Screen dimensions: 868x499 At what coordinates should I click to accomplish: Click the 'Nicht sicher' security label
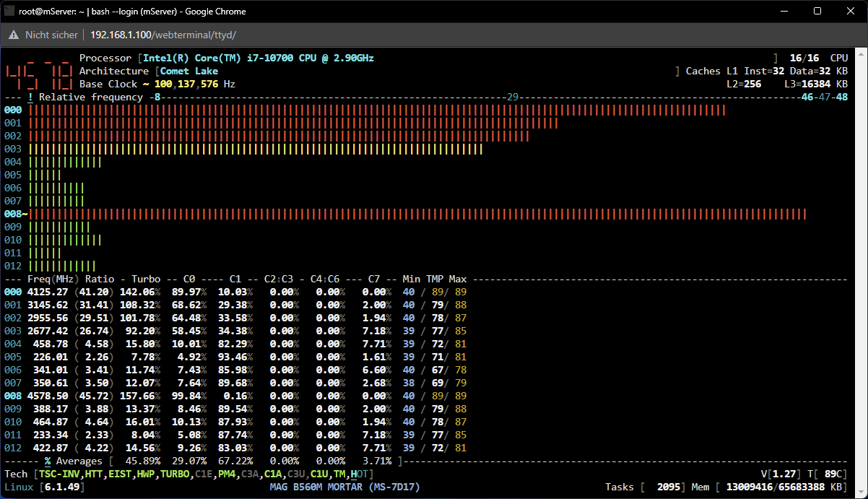(51, 35)
